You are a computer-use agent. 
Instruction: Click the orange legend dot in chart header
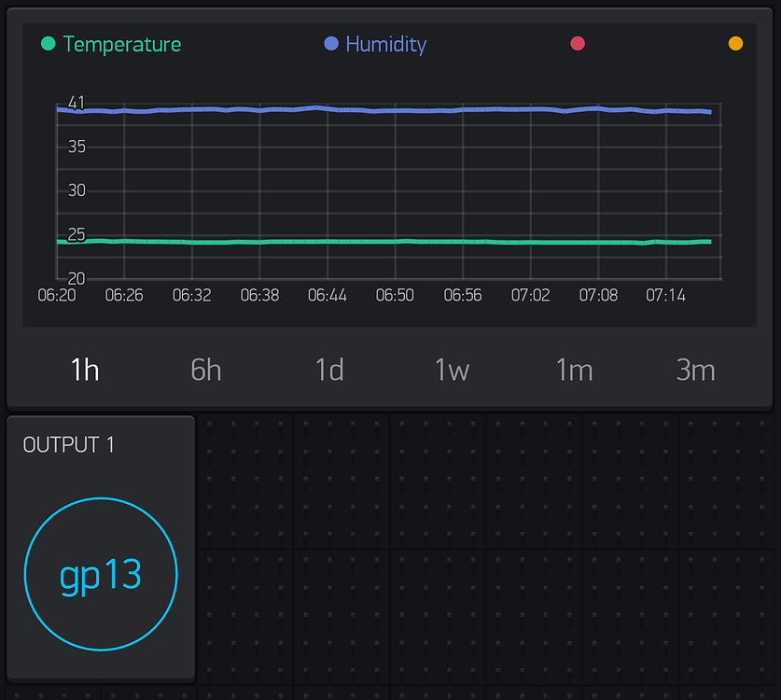pyautogui.click(x=735, y=43)
